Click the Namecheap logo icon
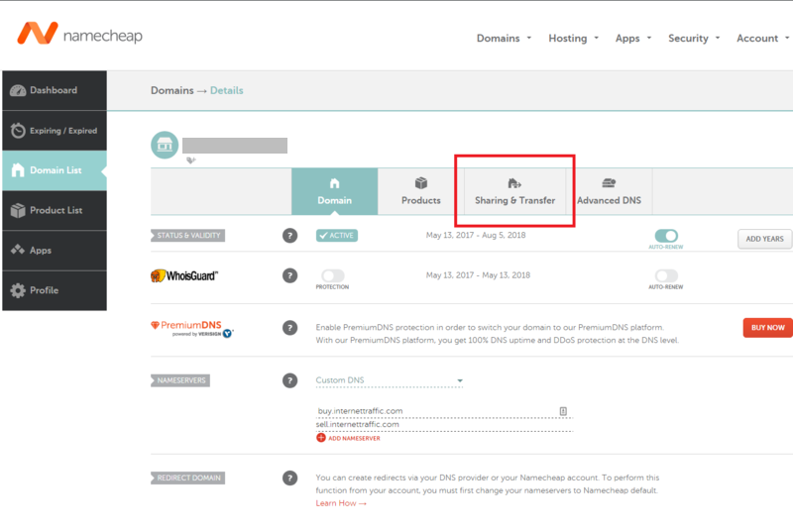793x532 pixels. (x=36, y=36)
